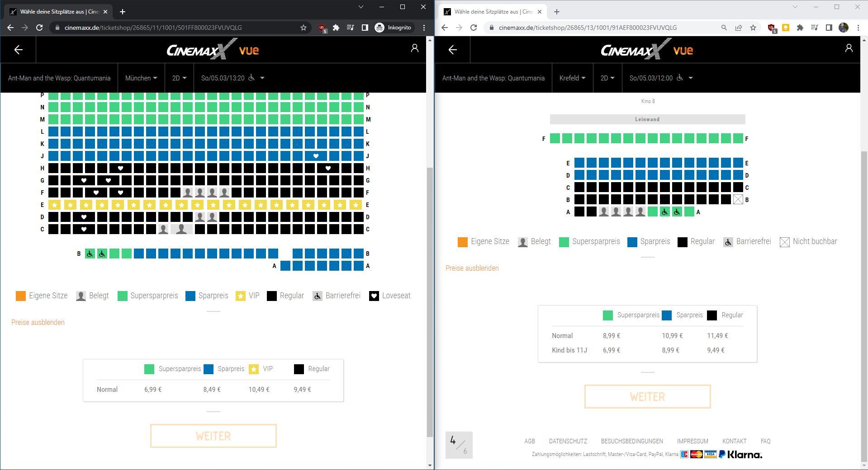The height and width of the screenshot is (470, 868).
Task: Click uBlock extension icon in right browser
Action: click(x=772, y=28)
